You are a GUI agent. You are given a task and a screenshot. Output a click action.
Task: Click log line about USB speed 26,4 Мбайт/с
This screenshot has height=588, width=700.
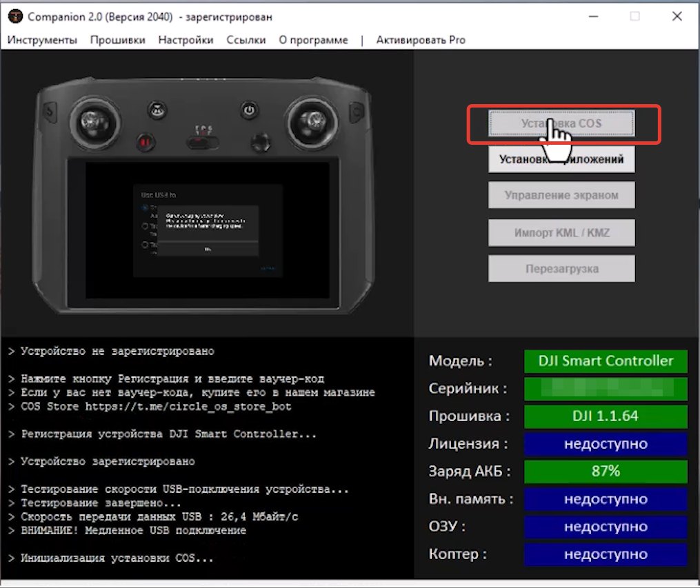pos(153,516)
